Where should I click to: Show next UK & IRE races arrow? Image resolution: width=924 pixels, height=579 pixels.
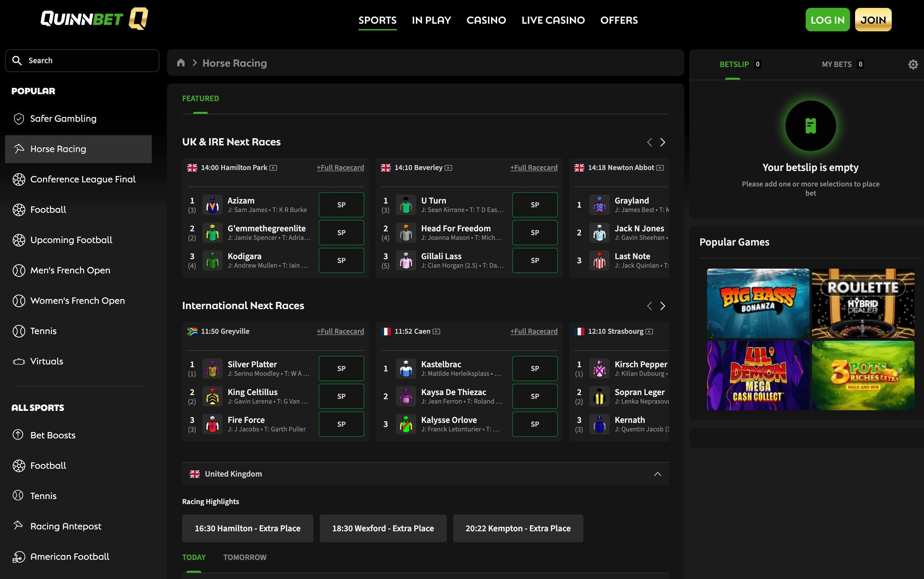(663, 142)
